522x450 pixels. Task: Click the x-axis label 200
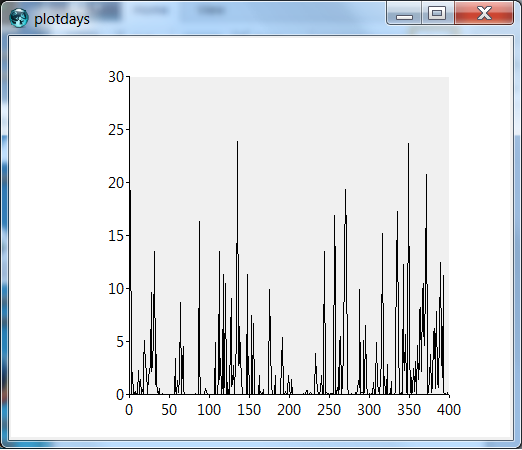[289, 410]
